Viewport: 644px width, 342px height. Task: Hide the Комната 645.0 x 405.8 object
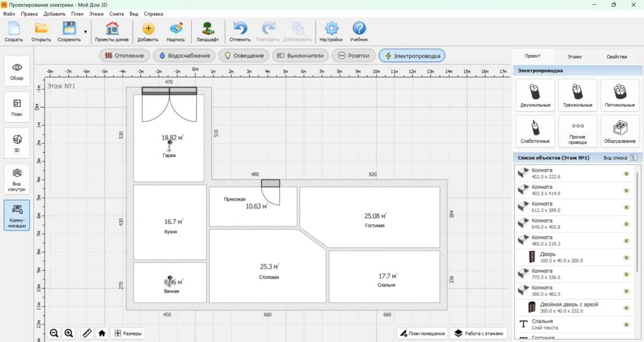(x=626, y=224)
